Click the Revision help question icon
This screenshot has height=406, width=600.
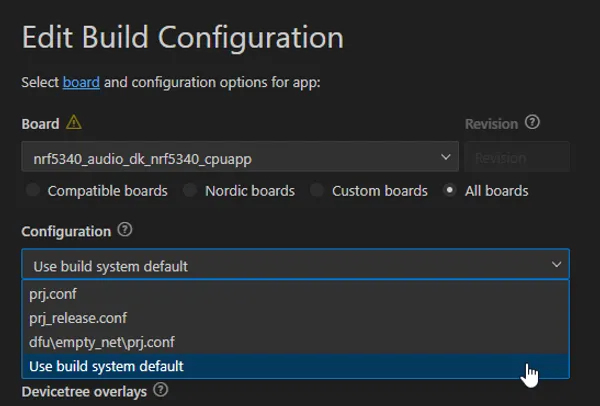pos(532,123)
